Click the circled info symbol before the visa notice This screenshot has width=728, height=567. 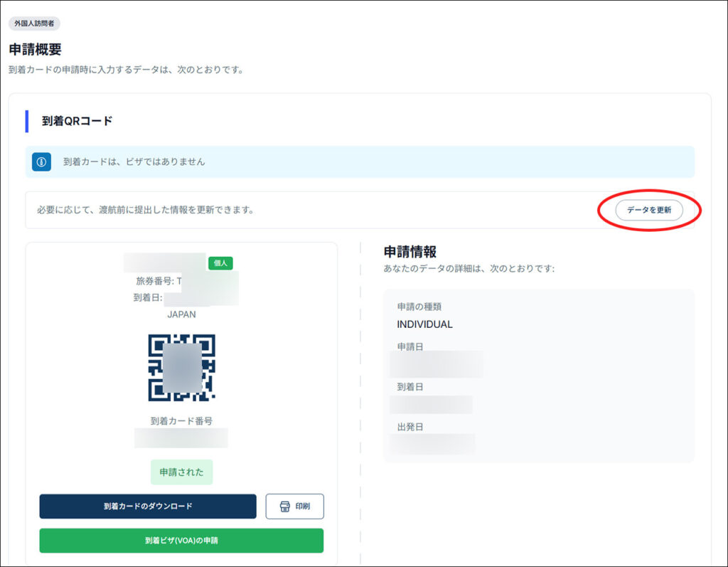click(x=41, y=163)
